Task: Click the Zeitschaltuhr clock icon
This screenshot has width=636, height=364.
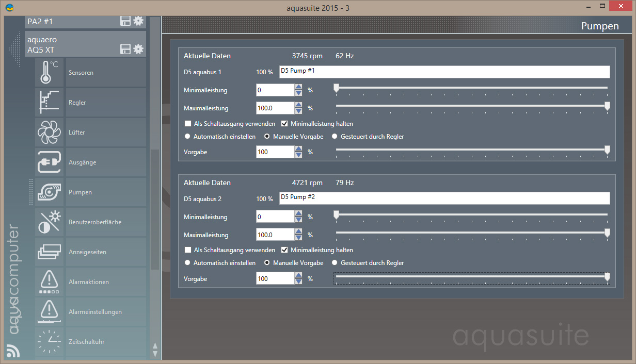Action: coord(49,342)
